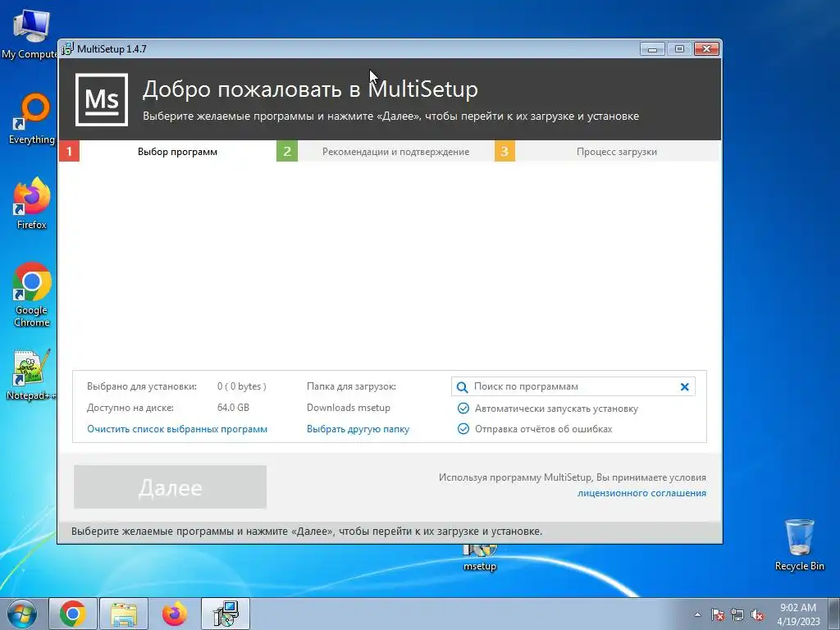This screenshot has height=630, width=840.
Task: Click the network tray icon
Action: (737, 614)
